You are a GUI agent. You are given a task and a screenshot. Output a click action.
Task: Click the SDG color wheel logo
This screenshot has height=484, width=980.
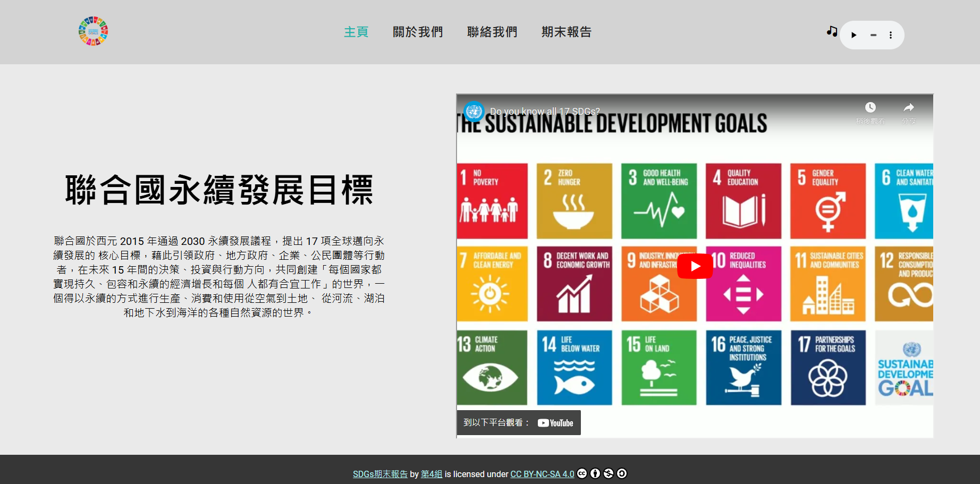[93, 31]
